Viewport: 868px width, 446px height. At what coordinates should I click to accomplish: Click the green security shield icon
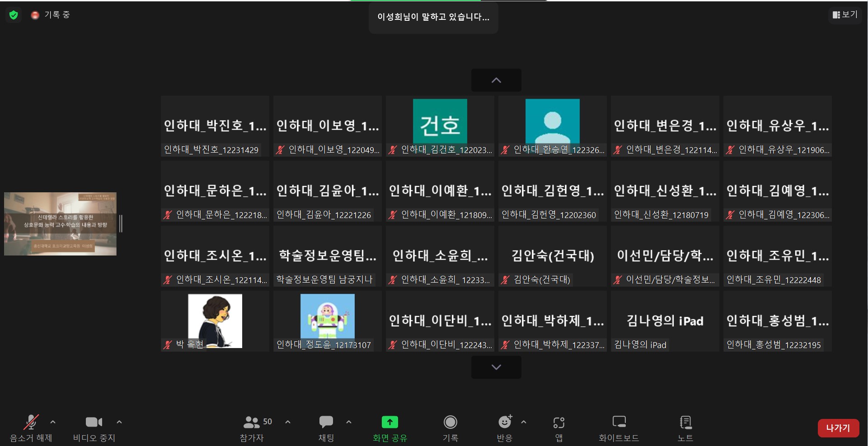[14, 15]
